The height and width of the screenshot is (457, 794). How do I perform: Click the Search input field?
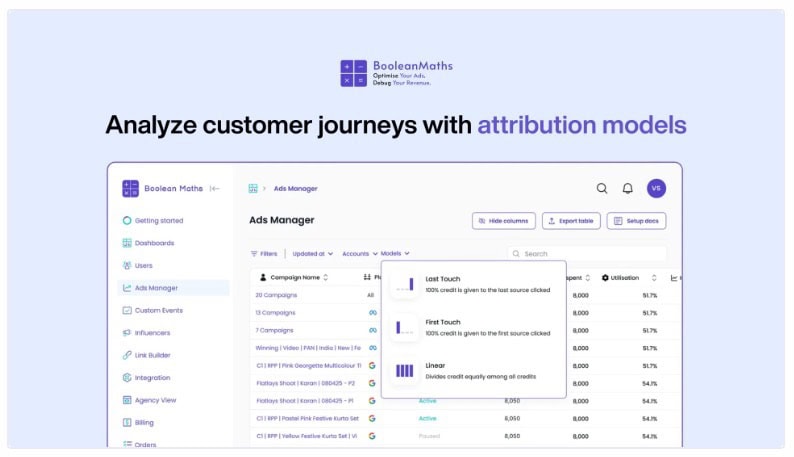[x=590, y=254]
